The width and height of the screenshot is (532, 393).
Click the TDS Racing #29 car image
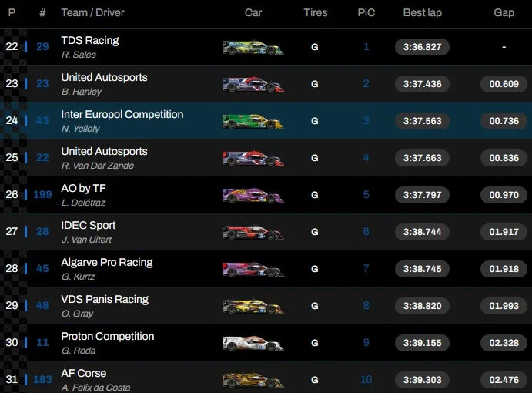pyautogui.click(x=253, y=47)
